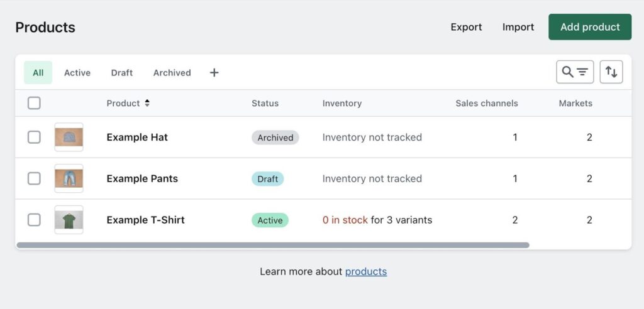Click the Example T-Shirt product thumbnail
This screenshot has height=309, width=644.
(x=69, y=220)
